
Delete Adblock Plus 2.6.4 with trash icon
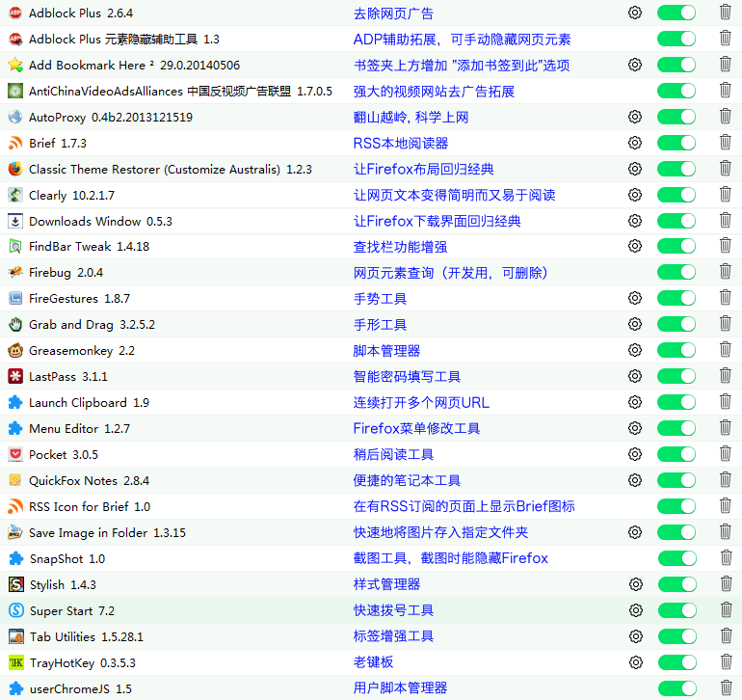coord(725,13)
